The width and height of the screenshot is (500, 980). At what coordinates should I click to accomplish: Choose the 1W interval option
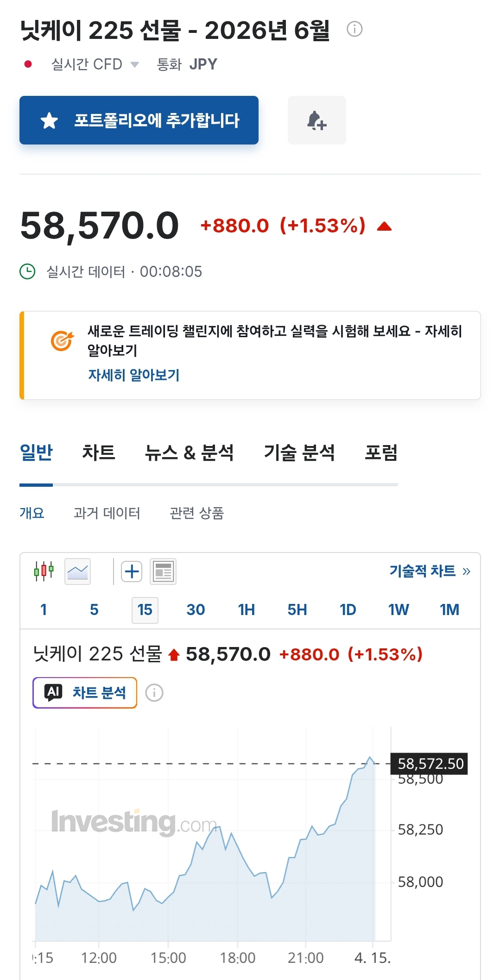(399, 610)
